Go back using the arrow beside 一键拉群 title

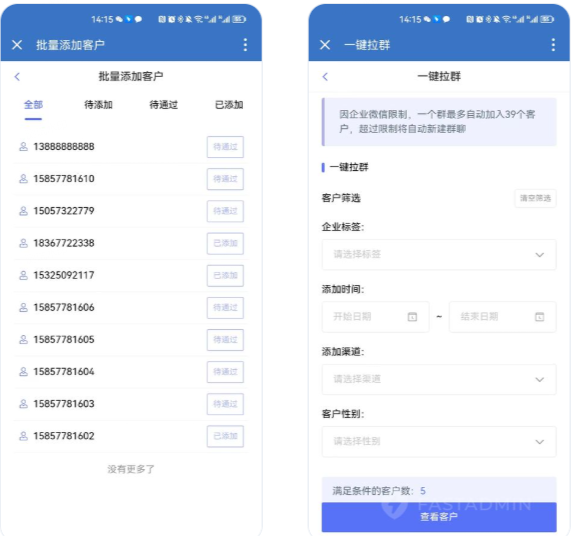pos(325,76)
